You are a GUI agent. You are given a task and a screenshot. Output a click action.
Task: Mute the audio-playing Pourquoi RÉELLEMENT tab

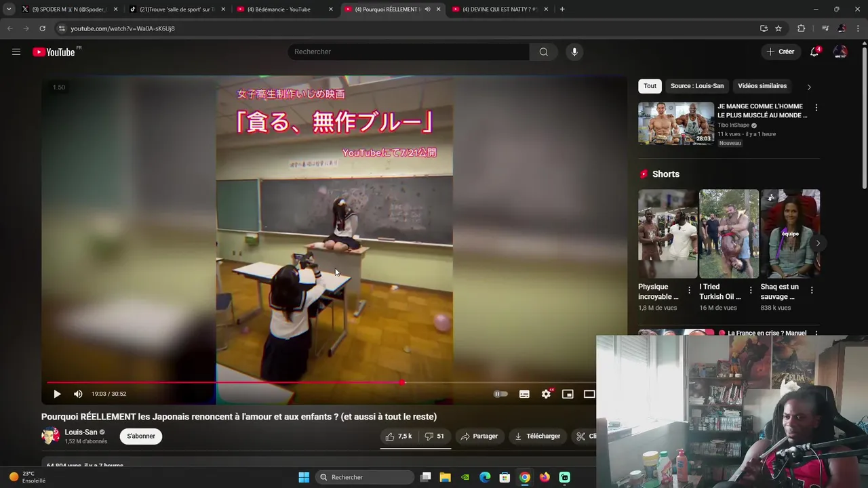tap(427, 9)
